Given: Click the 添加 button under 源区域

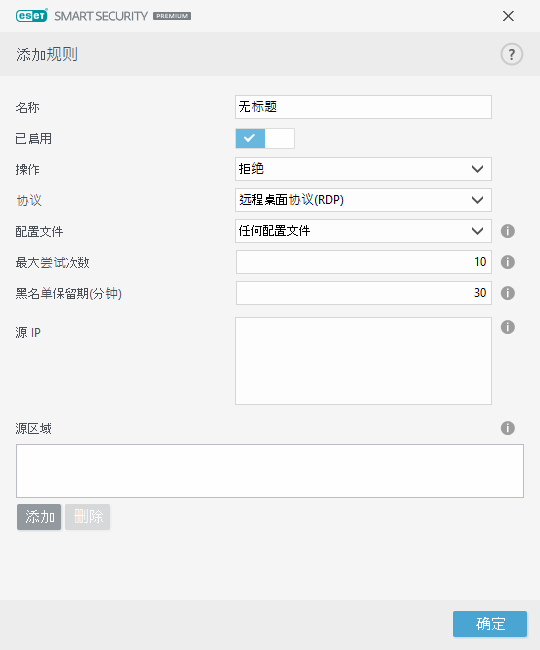Looking at the screenshot, I should coord(39,517).
